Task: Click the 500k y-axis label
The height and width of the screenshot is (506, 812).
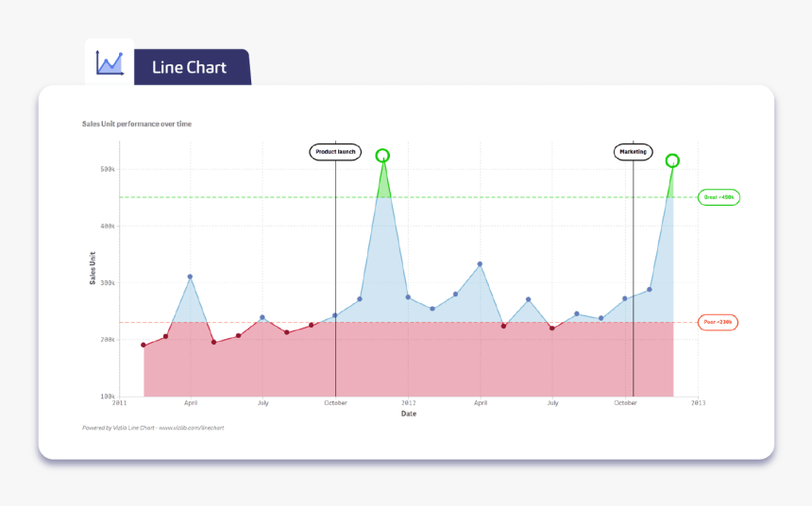Action: pos(108,169)
